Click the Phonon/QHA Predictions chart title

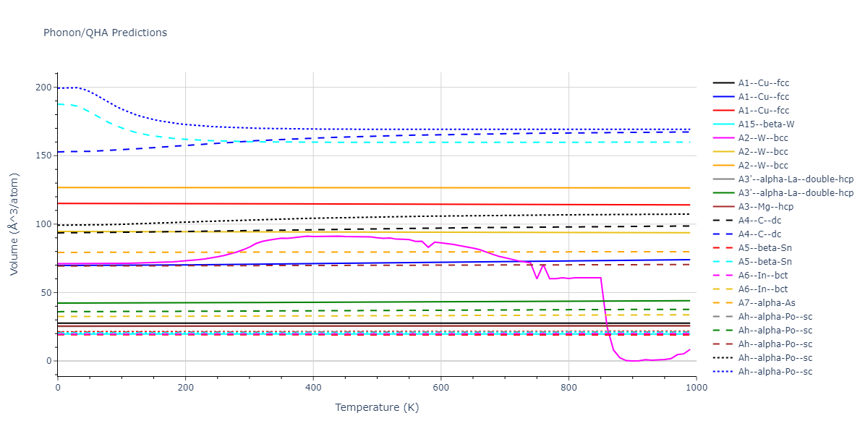point(105,33)
